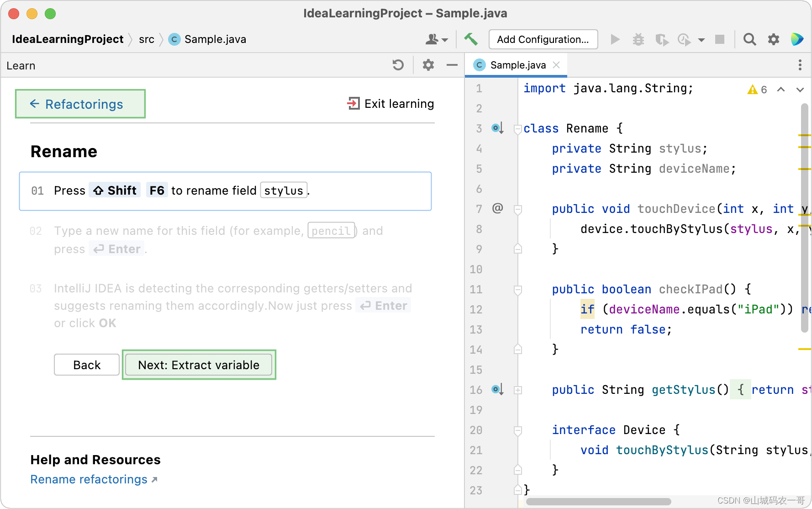
Task: Click Run with Coverage icon
Action: 662,39
